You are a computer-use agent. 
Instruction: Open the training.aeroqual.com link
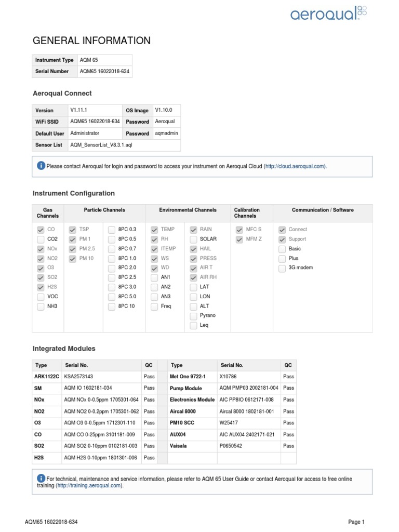pyautogui.click(x=89, y=486)
